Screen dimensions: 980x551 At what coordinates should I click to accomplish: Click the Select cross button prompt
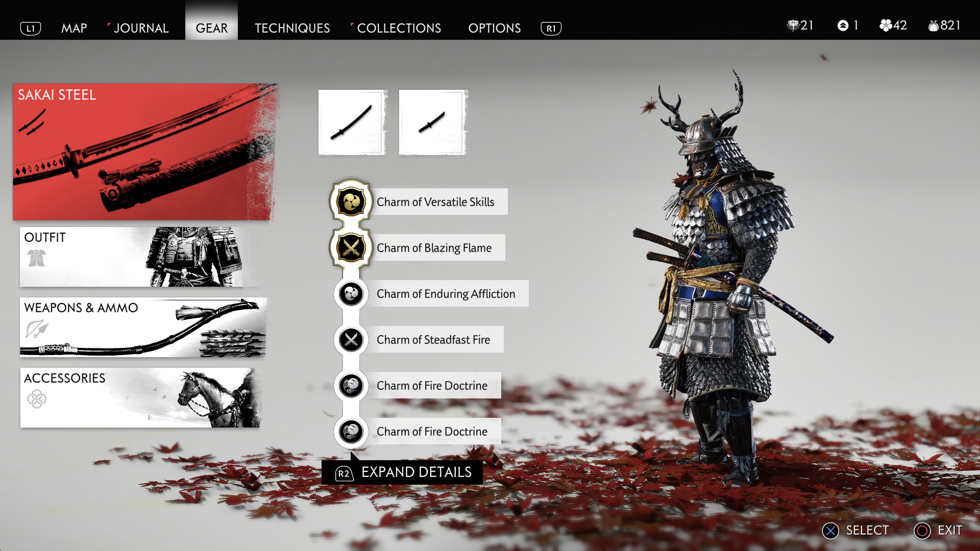(x=855, y=531)
